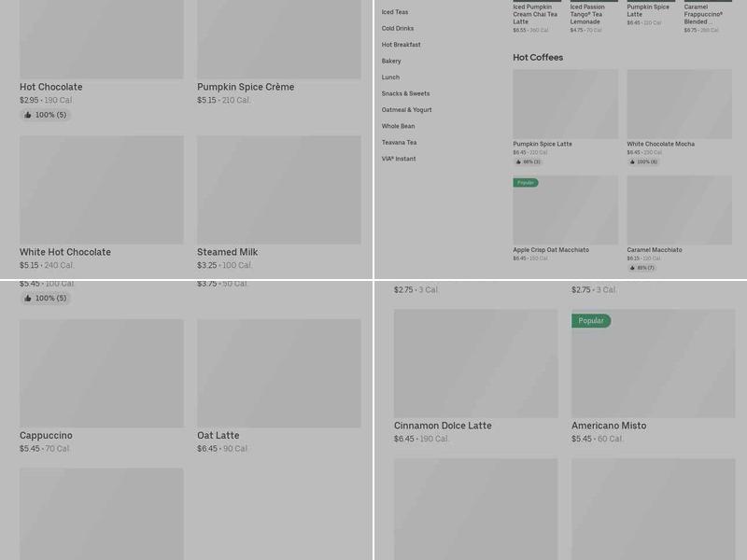The image size is (747, 560).
Task: Click the Popular badge on Apple Crisp Oat Macchiato
Action: click(526, 183)
